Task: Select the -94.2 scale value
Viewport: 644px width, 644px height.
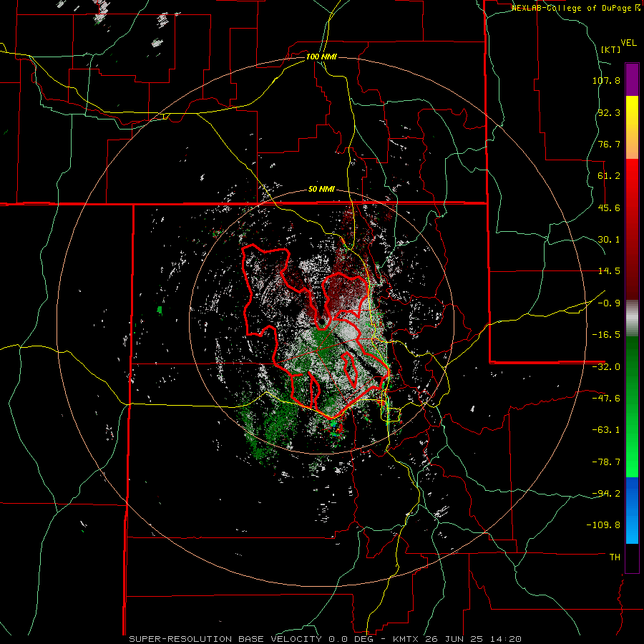Action: click(606, 494)
